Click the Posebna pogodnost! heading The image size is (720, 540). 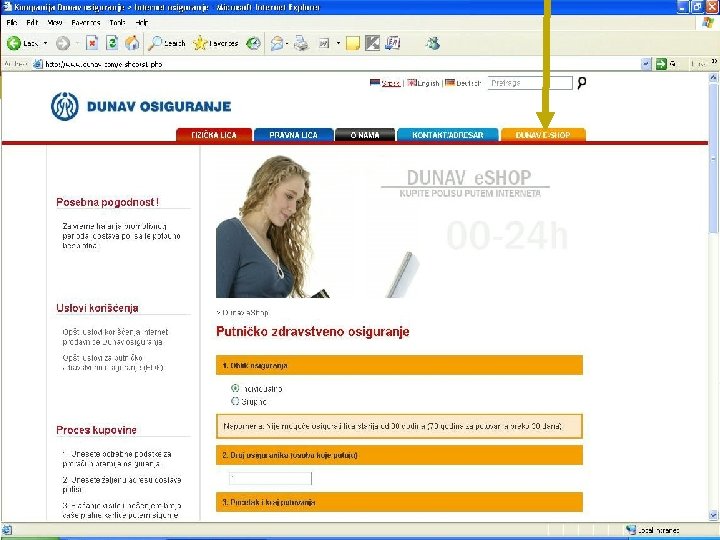107,202
